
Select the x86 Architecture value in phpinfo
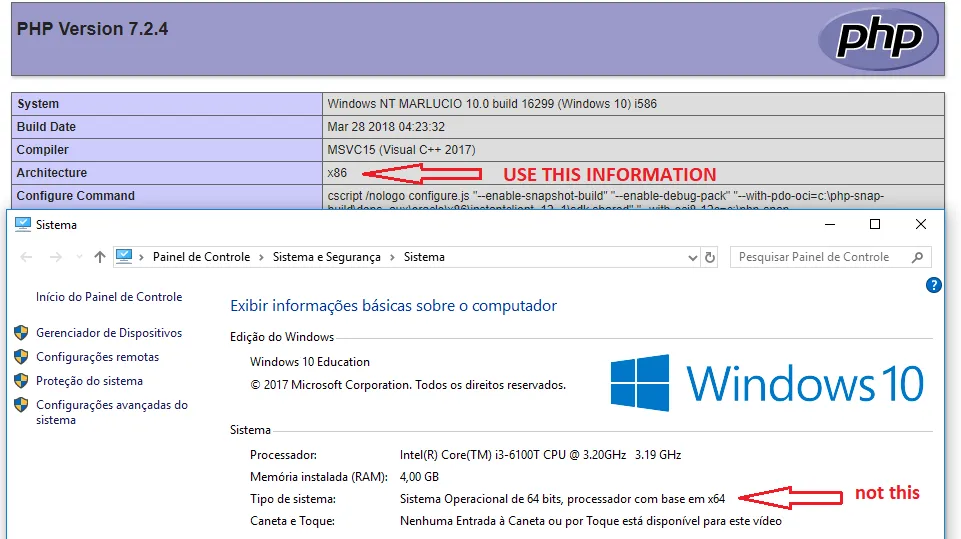pyautogui.click(x=337, y=173)
